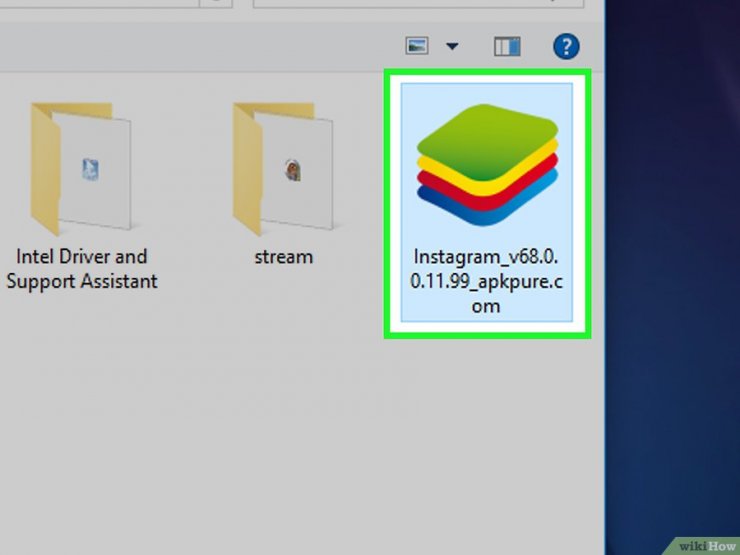
Task: Toggle the preview pane icon
Action: point(507,46)
